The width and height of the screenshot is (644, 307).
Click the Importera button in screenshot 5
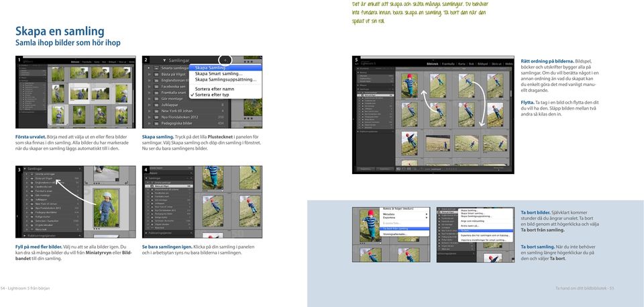[365, 169]
